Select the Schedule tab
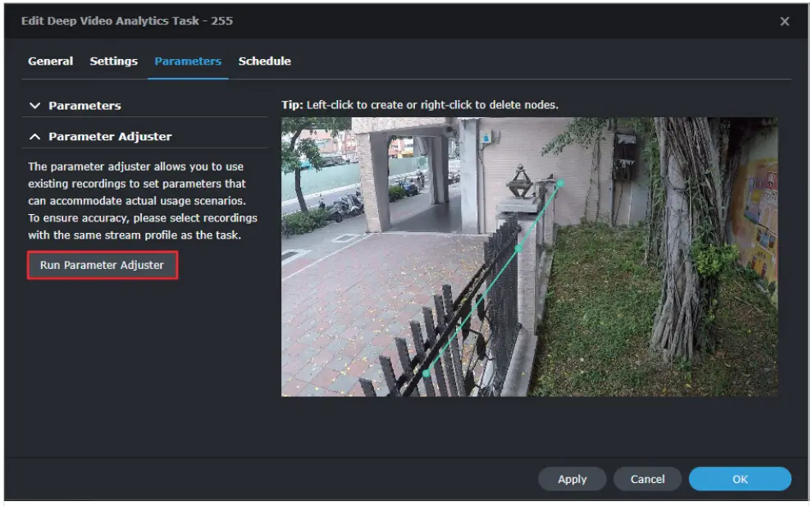 click(264, 61)
